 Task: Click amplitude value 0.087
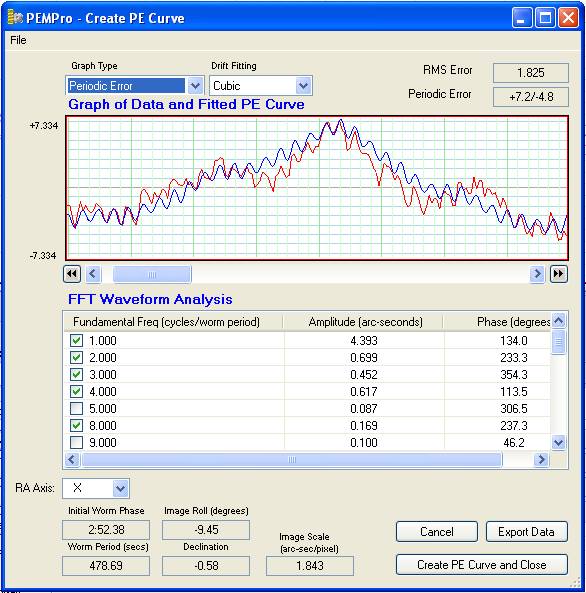click(364, 409)
